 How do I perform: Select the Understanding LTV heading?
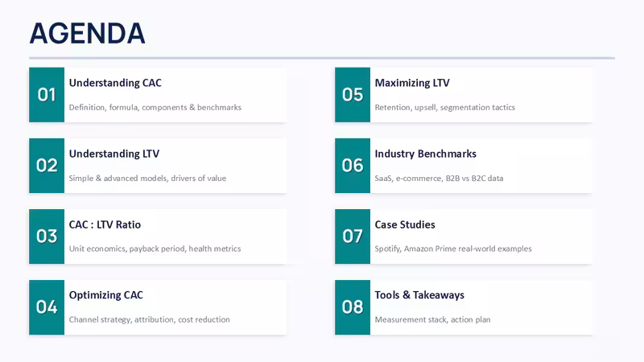114,154
